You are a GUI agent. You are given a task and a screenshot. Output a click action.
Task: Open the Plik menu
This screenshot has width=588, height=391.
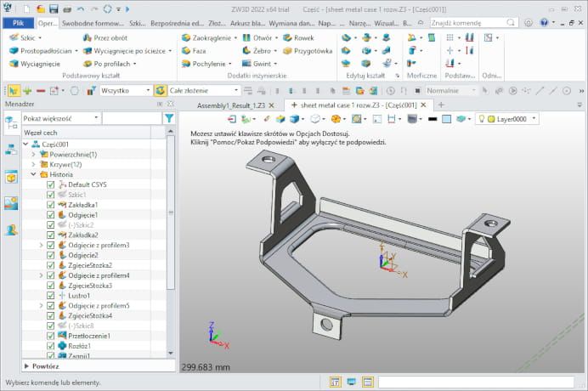coord(17,23)
